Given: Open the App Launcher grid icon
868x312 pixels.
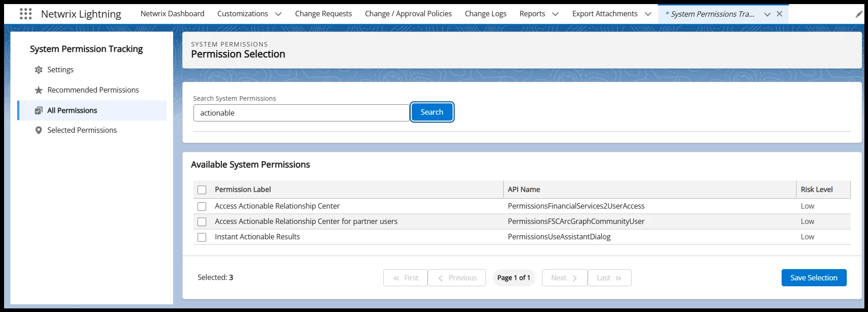Looking at the screenshot, I should tap(26, 14).
